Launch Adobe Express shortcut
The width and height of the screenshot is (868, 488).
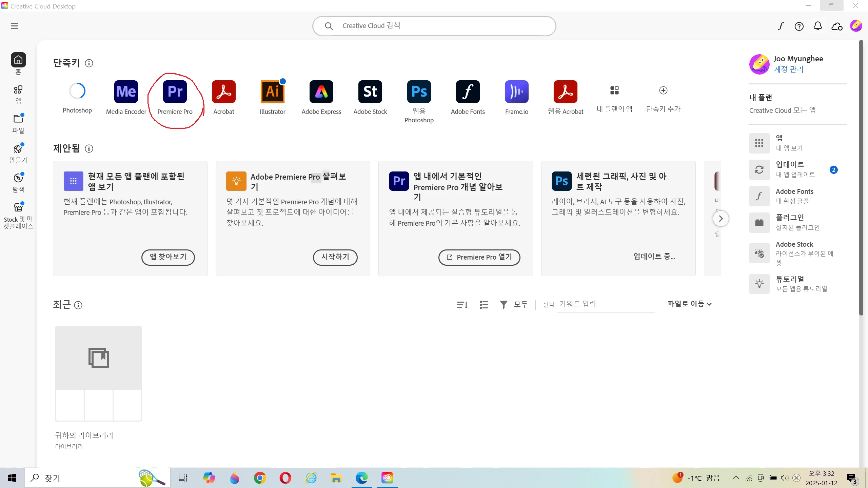(321, 92)
